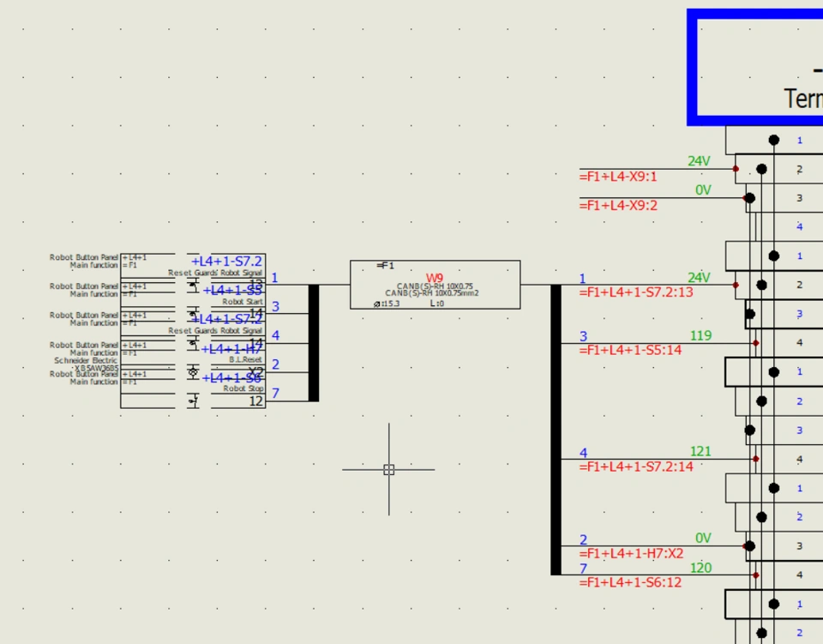The image size is (823, 644).
Task: Click the =F1 label inside cable box
Action: point(385,266)
